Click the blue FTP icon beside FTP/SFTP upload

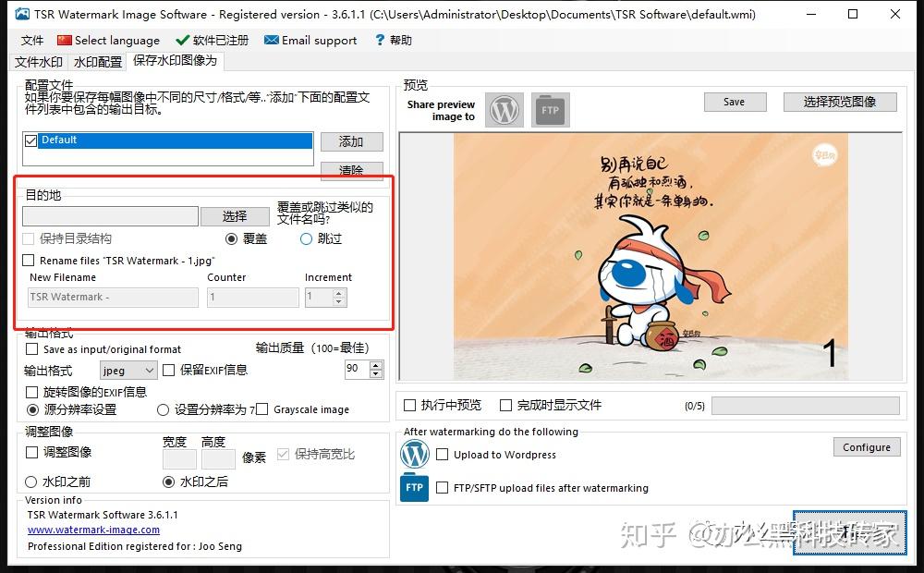(414, 488)
